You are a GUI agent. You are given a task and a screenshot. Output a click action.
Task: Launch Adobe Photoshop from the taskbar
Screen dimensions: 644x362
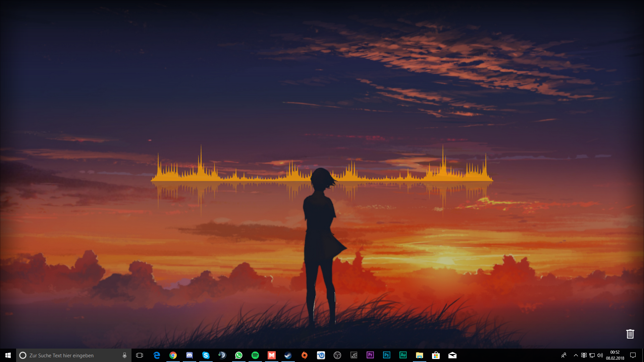click(x=387, y=355)
